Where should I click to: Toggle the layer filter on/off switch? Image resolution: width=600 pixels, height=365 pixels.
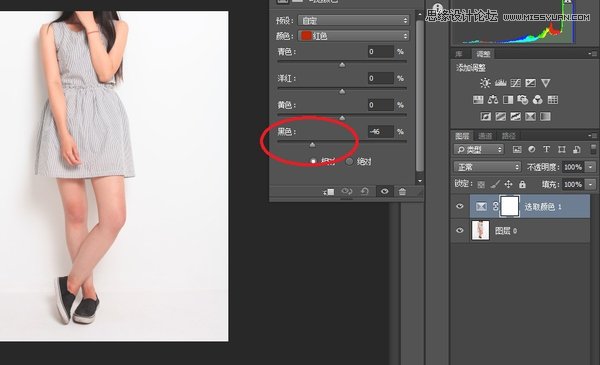click(x=593, y=149)
